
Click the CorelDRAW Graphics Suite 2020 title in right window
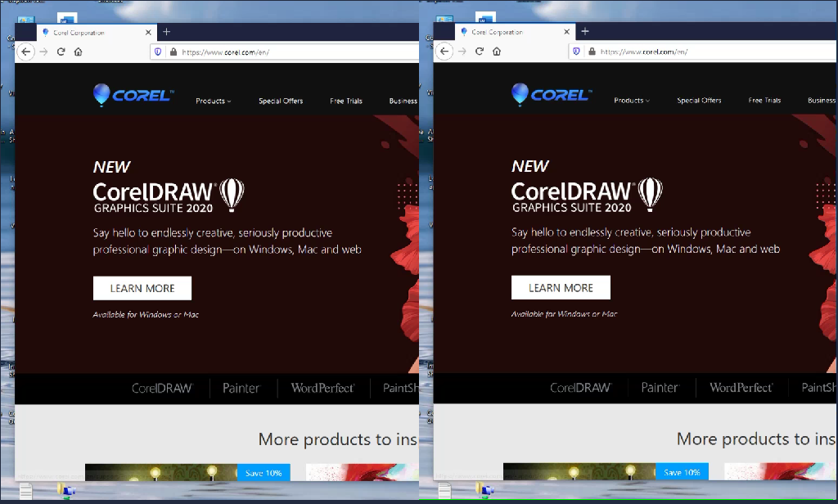(x=587, y=196)
